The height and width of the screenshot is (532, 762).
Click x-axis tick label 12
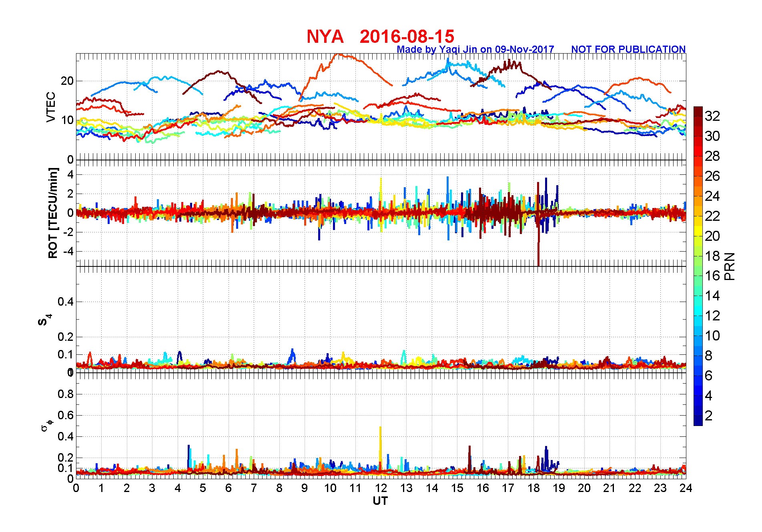(x=381, y=488)
